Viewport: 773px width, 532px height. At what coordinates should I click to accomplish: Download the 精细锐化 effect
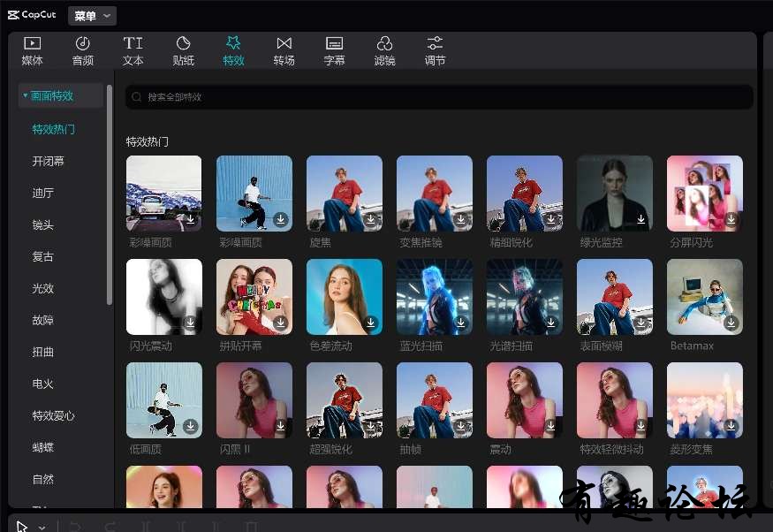click(x=551, y=219)
